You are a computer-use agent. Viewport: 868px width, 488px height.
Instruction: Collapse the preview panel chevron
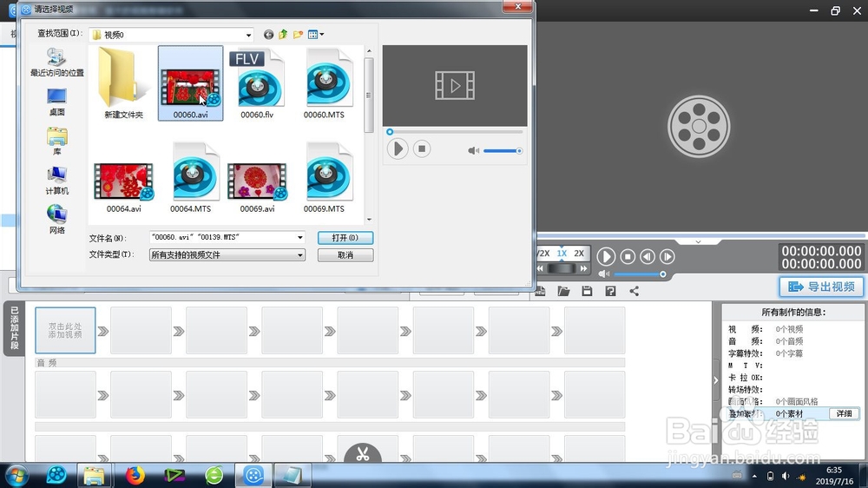point(698,242)
